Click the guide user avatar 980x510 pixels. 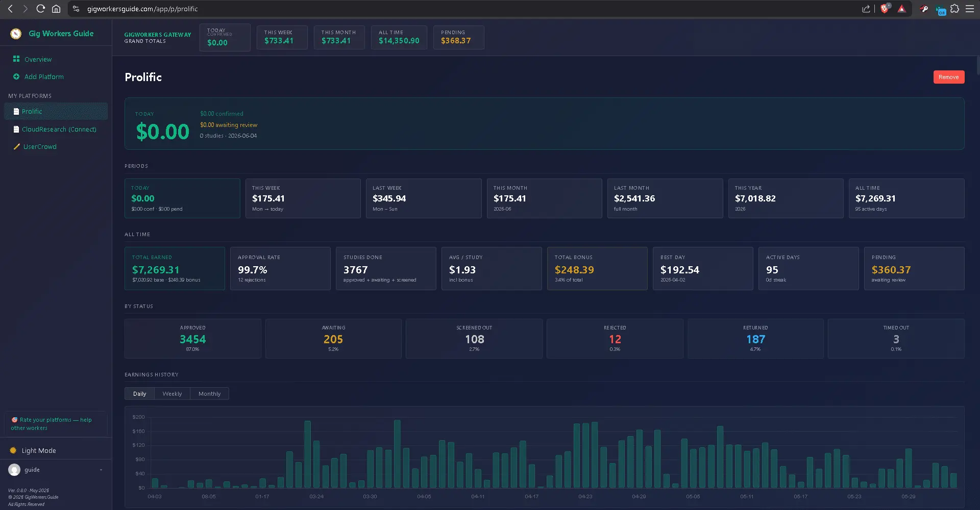pyautogui.click(x=14, y=470)
